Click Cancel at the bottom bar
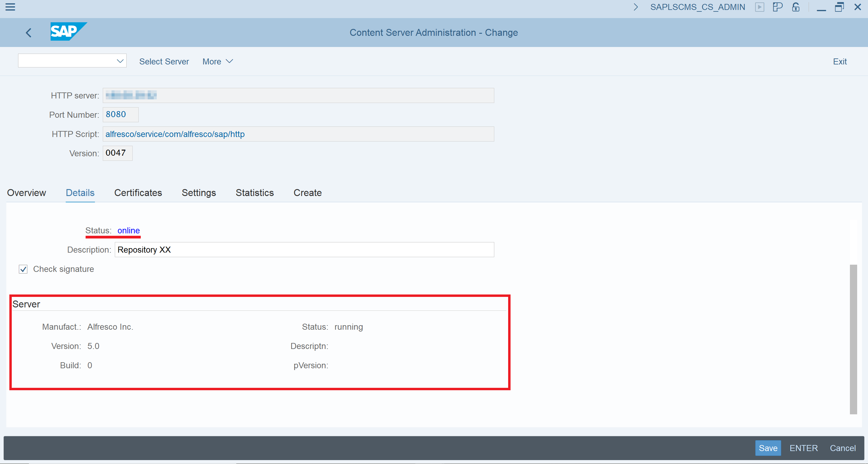868x464 pixels. pos(842,448)
